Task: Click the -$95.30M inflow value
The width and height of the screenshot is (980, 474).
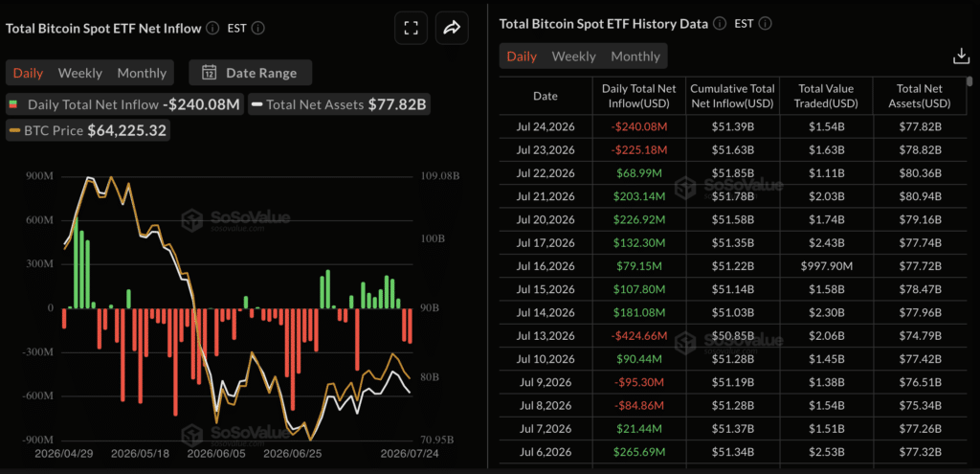Action: [x=638, y=382]
